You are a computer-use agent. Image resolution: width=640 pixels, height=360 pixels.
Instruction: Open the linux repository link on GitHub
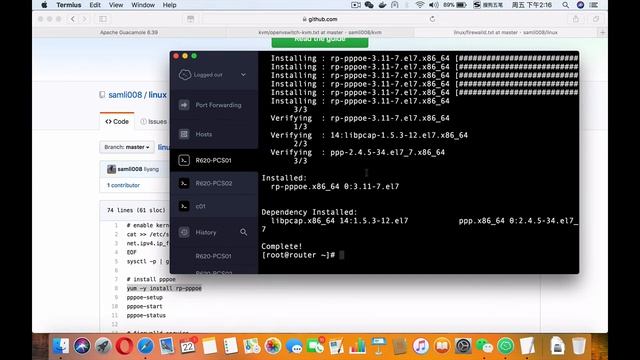(158, 95)
